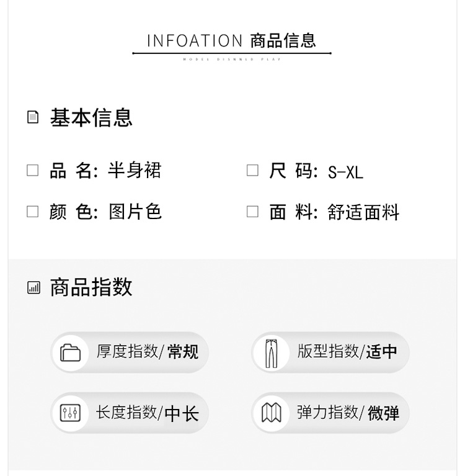Click the S-XL size value
465x476 pixels.
[345, 173]
